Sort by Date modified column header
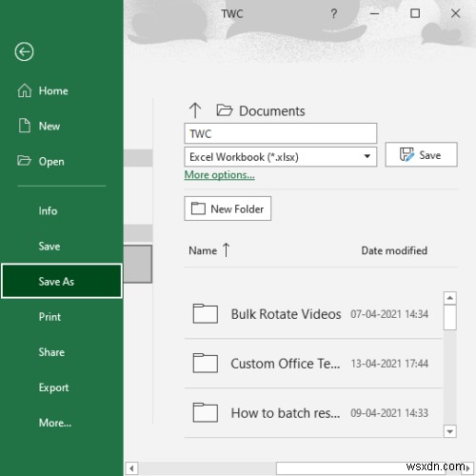The height and width of the screenshot is (476, 476). pos(394,250)
